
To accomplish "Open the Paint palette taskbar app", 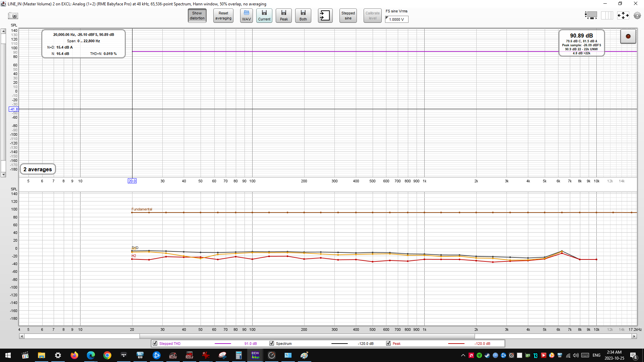I will (x=305, y=355).
